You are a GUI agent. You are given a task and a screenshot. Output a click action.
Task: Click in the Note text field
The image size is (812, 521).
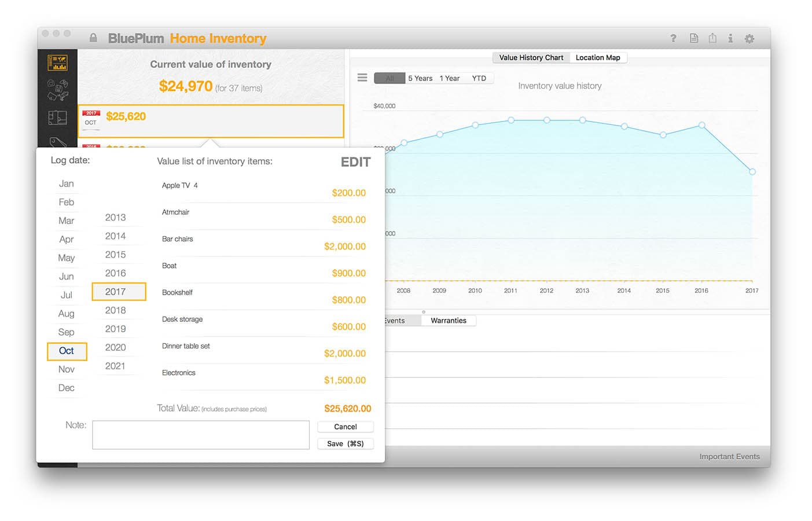pyautogui.click(x=201, y=435)
